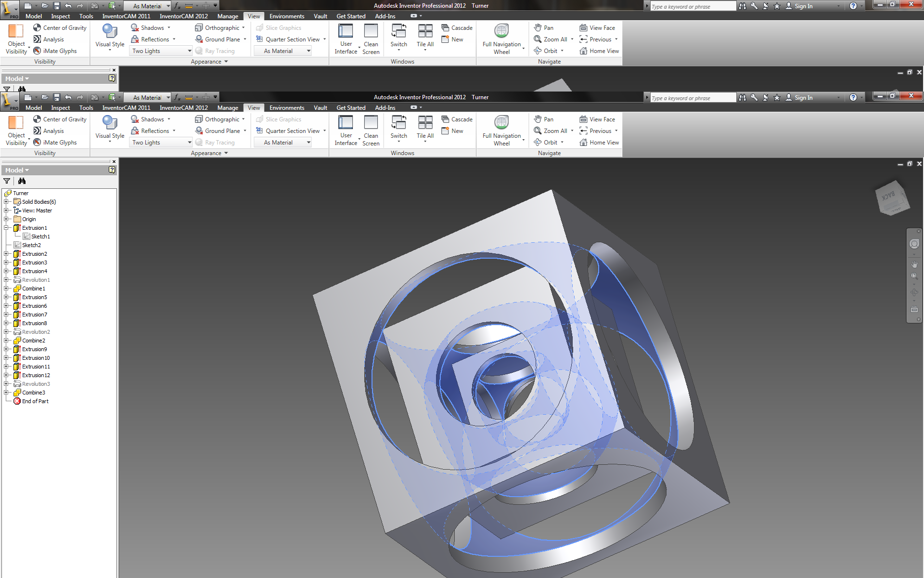
Task: Switch to the Environments ribbon tab
Action: 287,107
